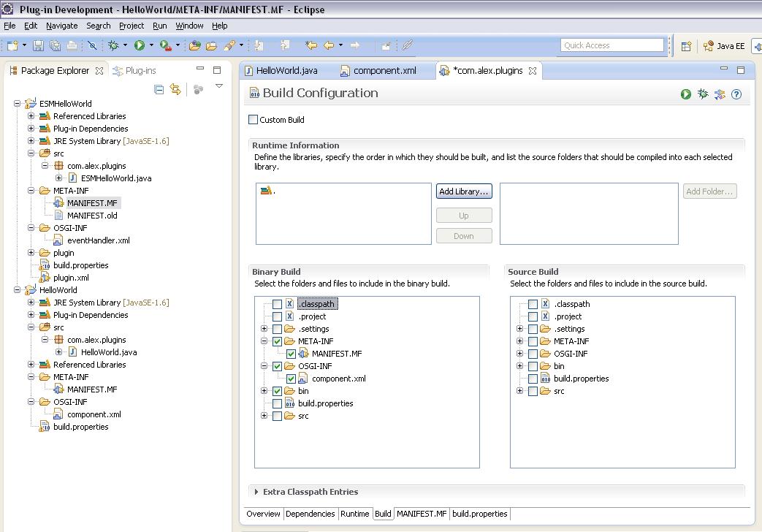This screenshot has height=532, width=762.
Task: Open the Project menu
Action: (x=132, y=26)
